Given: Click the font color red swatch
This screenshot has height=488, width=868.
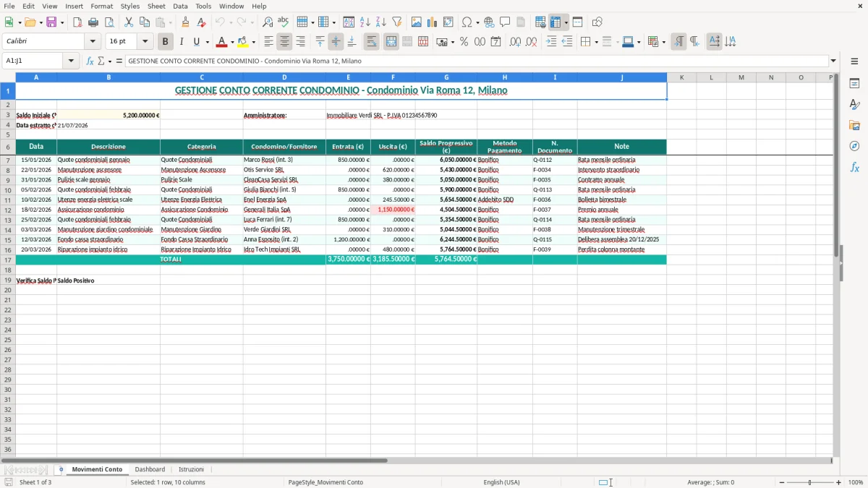Looking at the screenshot, I should [x=223, y=42].
